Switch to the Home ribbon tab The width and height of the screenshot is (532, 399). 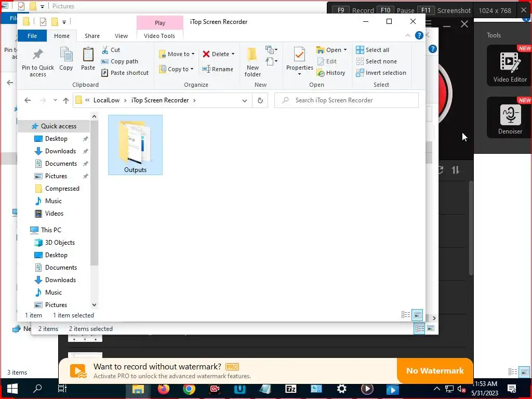point(62,36)
